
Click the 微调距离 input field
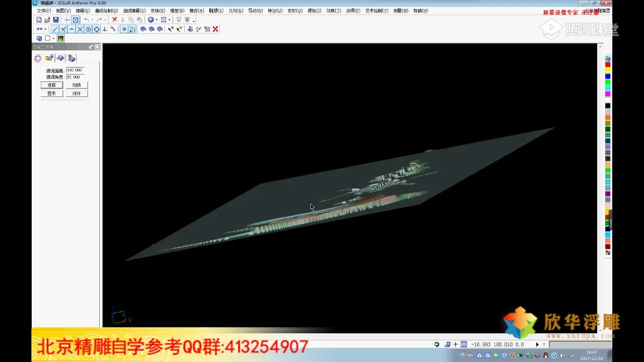pyautogui.click(x=75, y=70)
